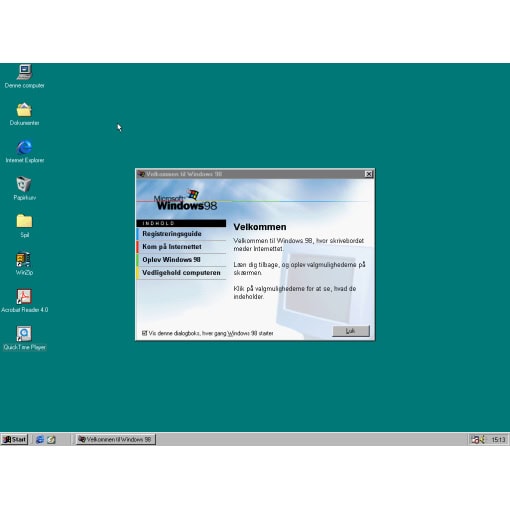Click the scheduler icon in system tray
This screenshot has width=510, height=510.
(475, 440)
